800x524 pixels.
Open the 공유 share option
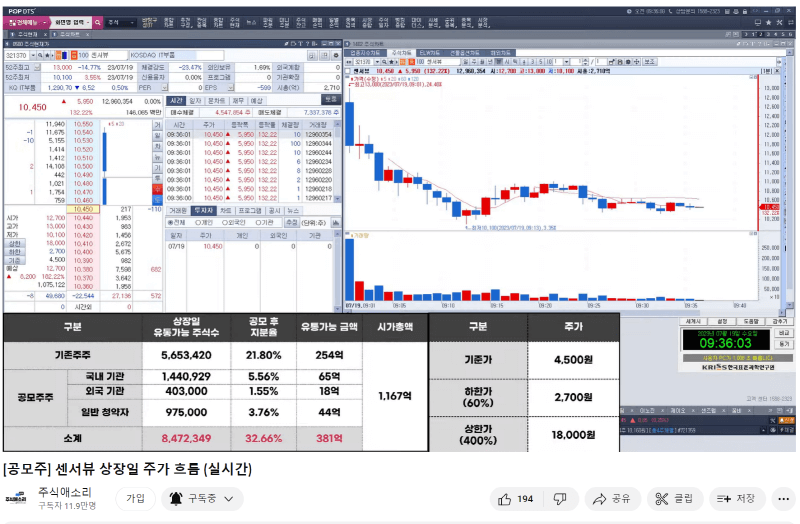point(612,498)
